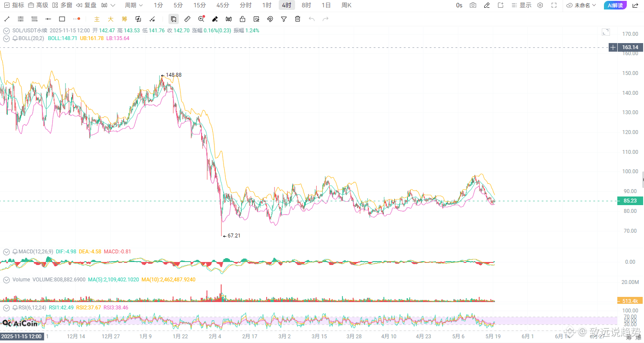Image resolution: width=644 pixels, height=343 pixels.
Task: Click the pencil edit icon at top right
Action: 487,5
